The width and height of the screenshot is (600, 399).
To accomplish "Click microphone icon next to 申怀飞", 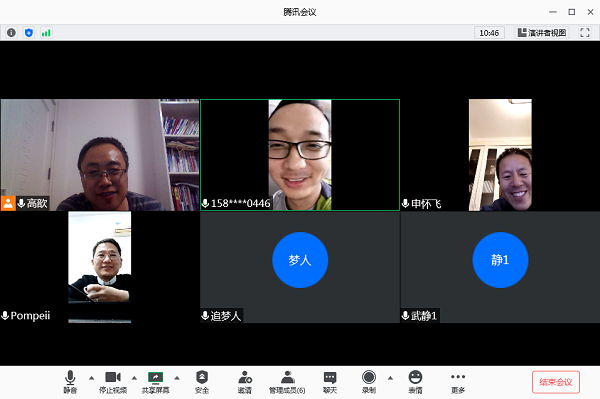I will [x=406, y=203].
